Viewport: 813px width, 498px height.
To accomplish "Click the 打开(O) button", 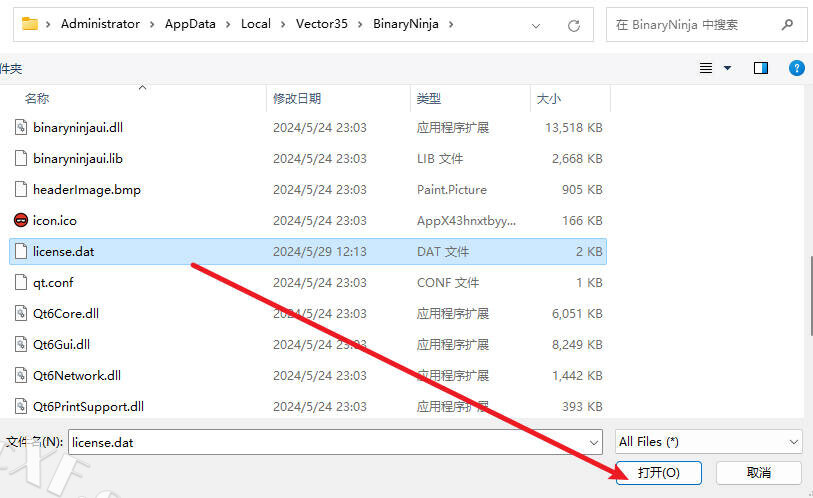I will click(658, 473).
